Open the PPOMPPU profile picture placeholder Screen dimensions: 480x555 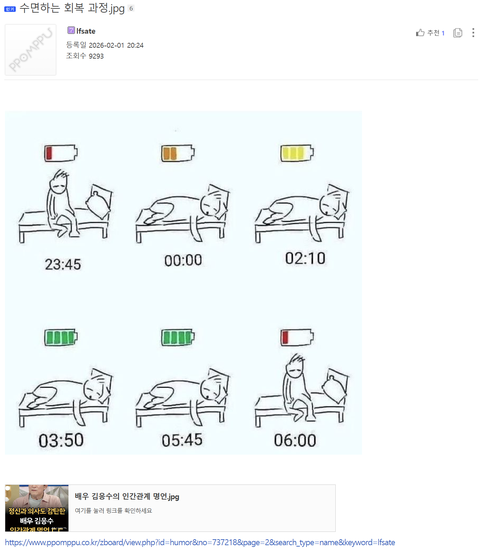pyautogui.click(x=30, y=50)
